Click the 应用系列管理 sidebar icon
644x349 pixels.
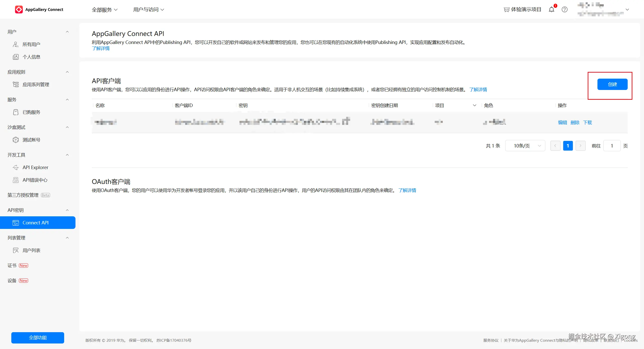click(16, 84)
